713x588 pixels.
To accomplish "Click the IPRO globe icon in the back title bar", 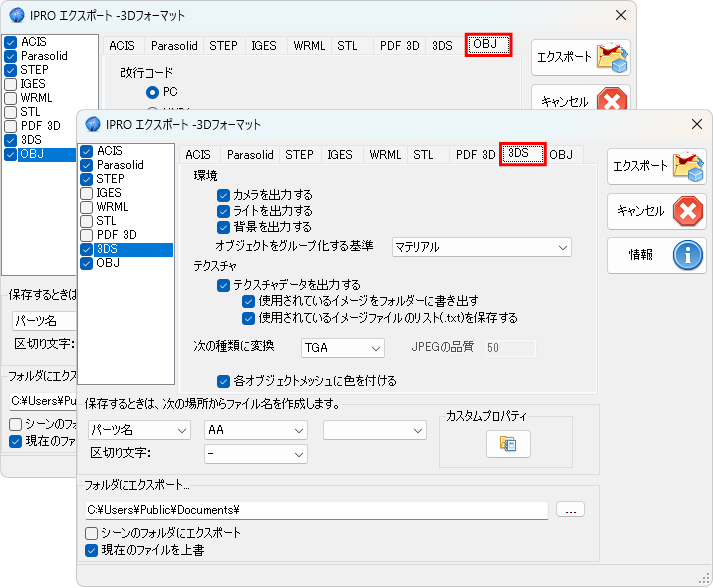I will point(17,15).
